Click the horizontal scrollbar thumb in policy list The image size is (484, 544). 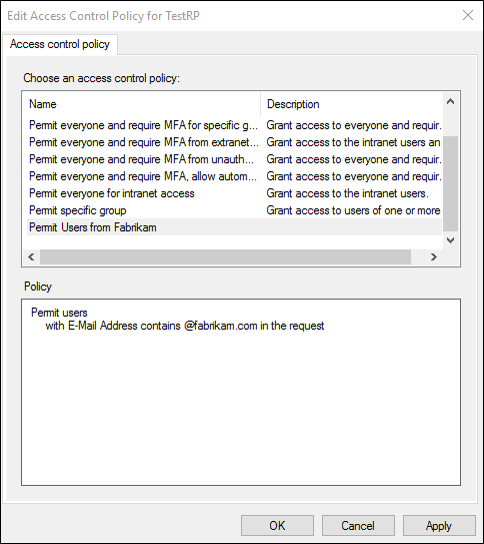[x=226, y=257]
